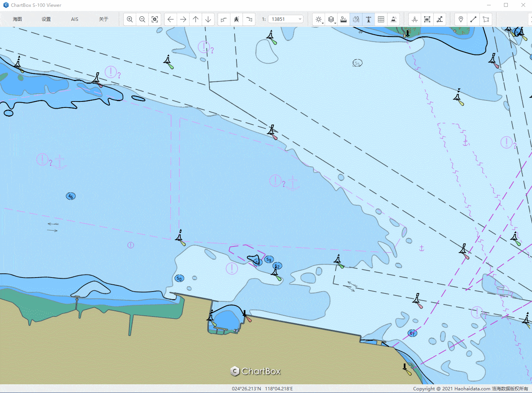Click the coordinate readout 024°26.213'N
The width and height of the screenshot is (532, 393).
click(x=246, y=389)
